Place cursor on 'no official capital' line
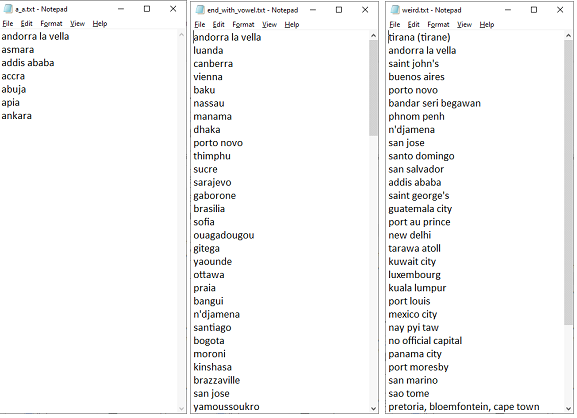This screenshot has width=577, height=418. pyautogui.click(x=425, y=341)
